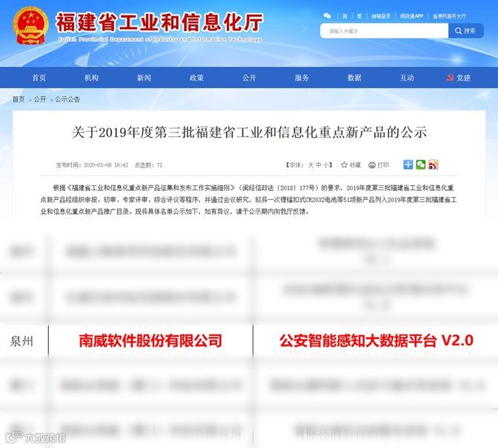Screen dimensions: 498x448
Task: Set the font size to 大
Action: tap(311, 165)
